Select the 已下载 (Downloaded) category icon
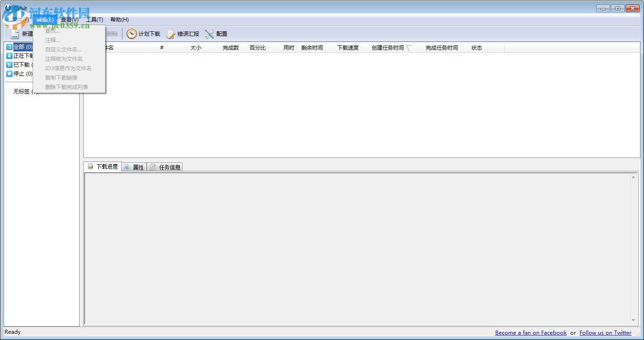This screenshot has width=644, height=340. 9,64
